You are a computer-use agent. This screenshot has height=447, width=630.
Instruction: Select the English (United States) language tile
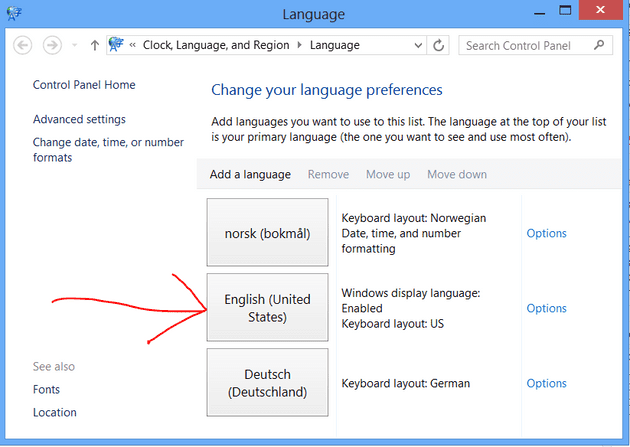tap(267, 307)
